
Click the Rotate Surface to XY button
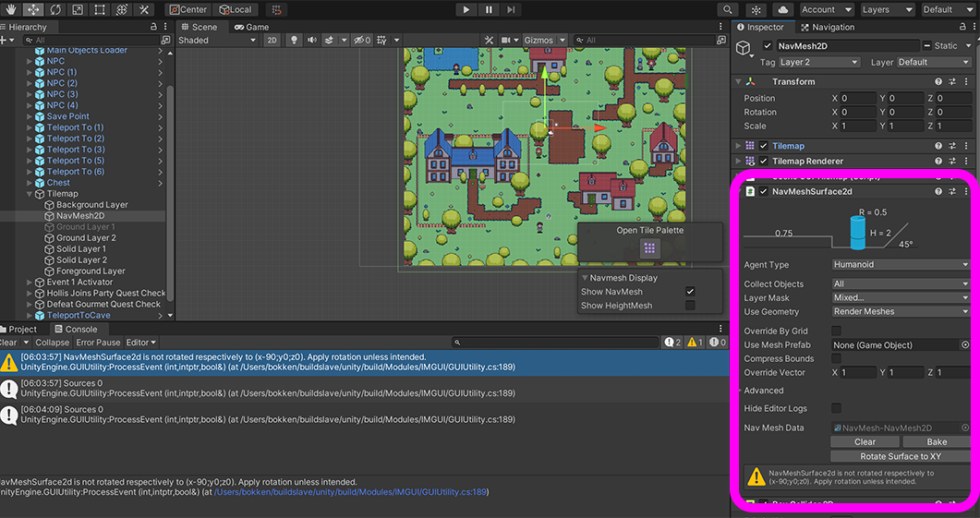901,456
